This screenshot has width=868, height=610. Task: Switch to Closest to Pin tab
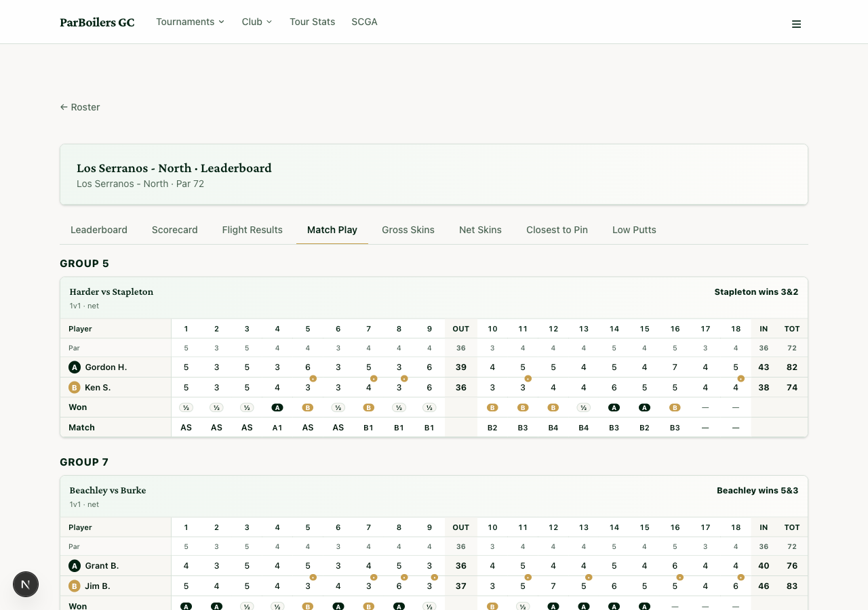coord(557,230)
